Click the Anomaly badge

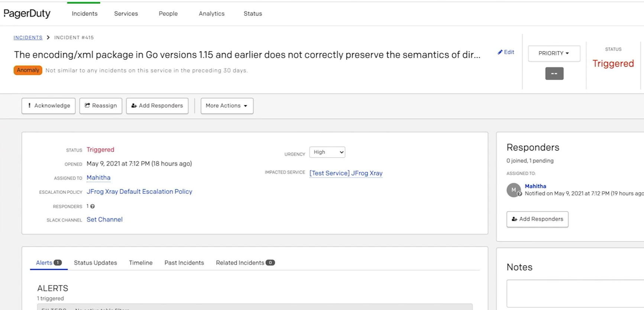28,70
